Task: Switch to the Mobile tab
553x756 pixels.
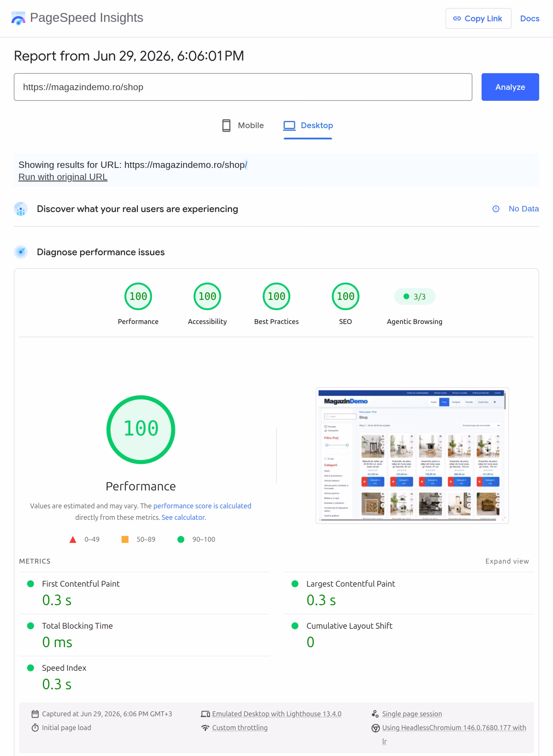Action: click(x=243, y=126)
